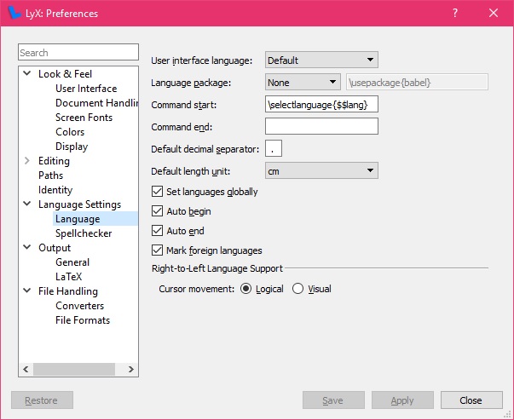
Task: Select Identity in the preferences tree
Action: click(x=55, y=190)
